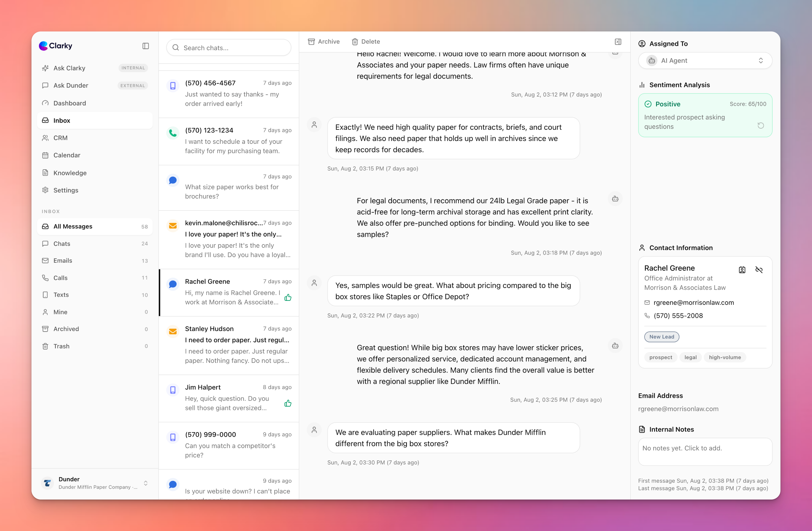Filter inbox by Calls
Viewport: 812px width, 531px height.
tap(95, 278)
